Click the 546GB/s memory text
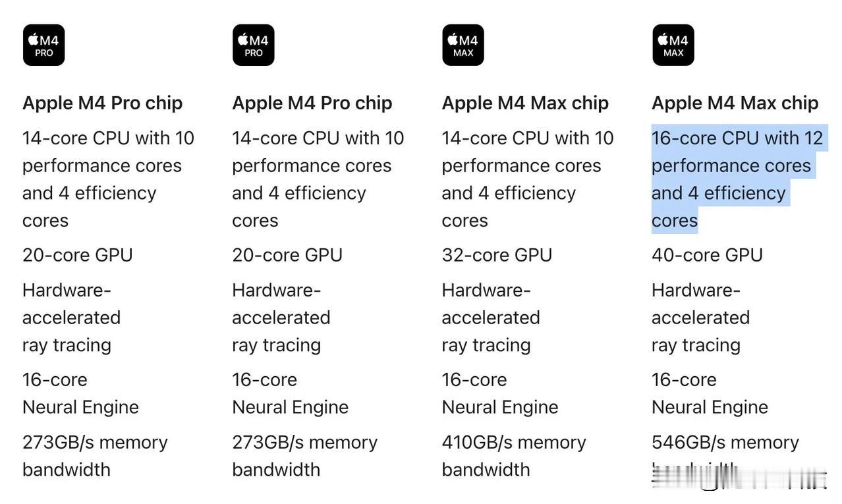The image size is (842, 504). (725, 442)
